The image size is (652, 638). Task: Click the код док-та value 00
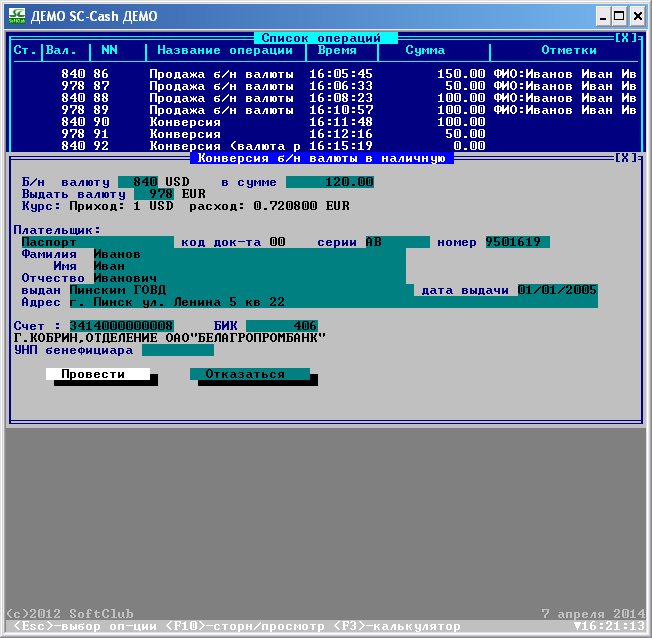coord(278,242)
